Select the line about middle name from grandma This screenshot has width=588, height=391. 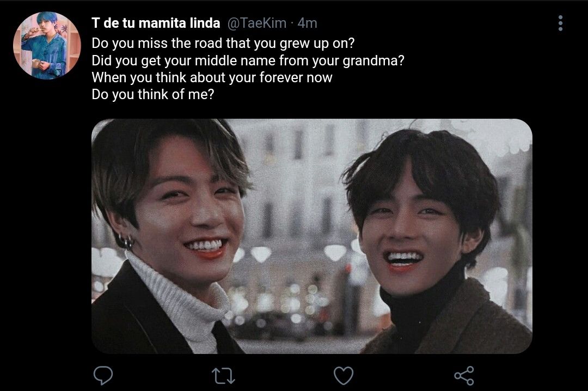click(248, 60)
